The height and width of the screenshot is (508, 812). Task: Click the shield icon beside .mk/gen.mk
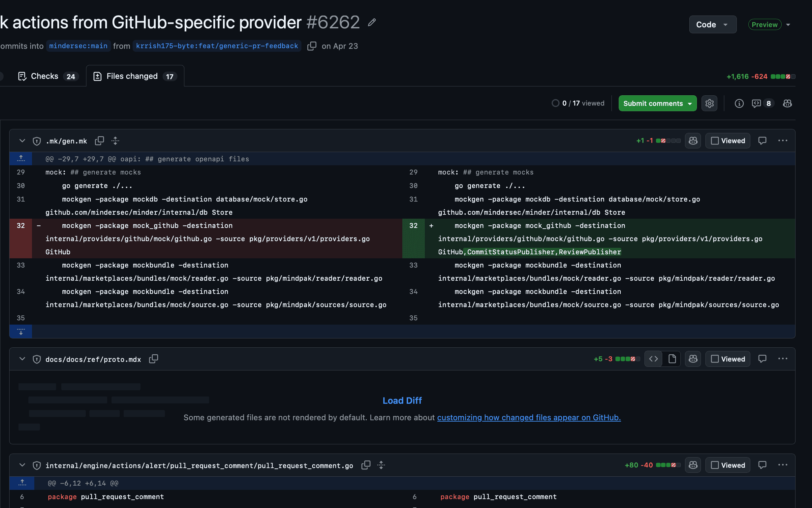[37, 141]
